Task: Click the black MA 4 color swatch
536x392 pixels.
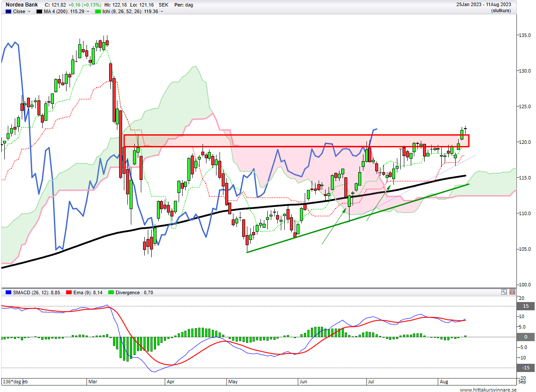Action: [39, 12]
